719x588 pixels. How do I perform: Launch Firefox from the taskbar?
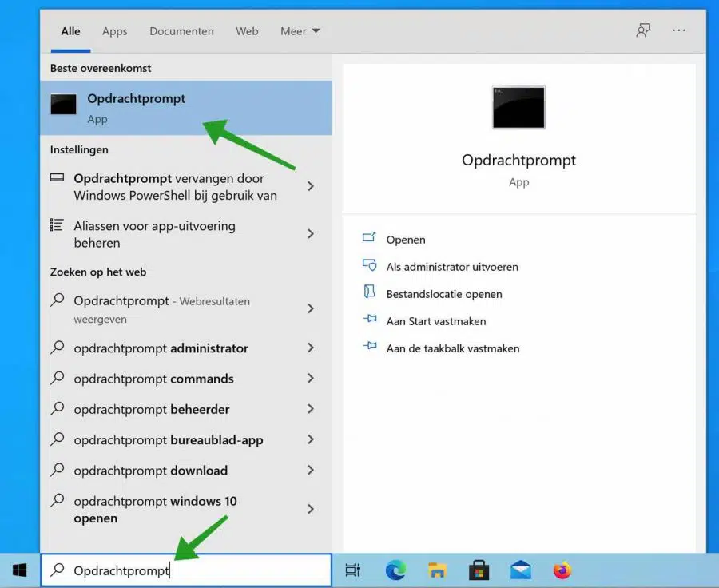(562, 570)
